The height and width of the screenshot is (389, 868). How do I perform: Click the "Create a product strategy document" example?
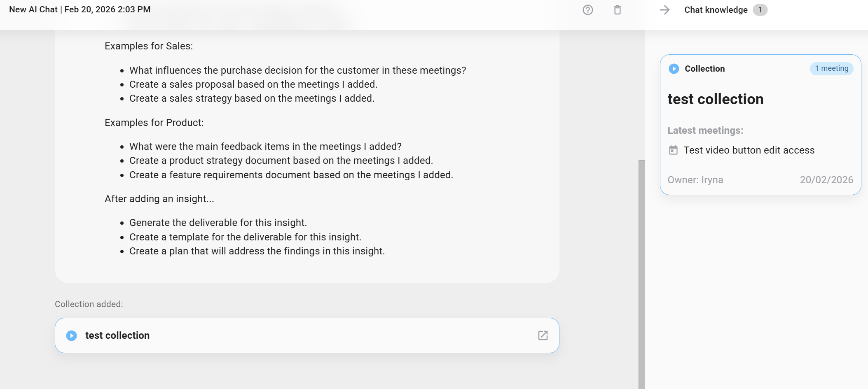281,161
